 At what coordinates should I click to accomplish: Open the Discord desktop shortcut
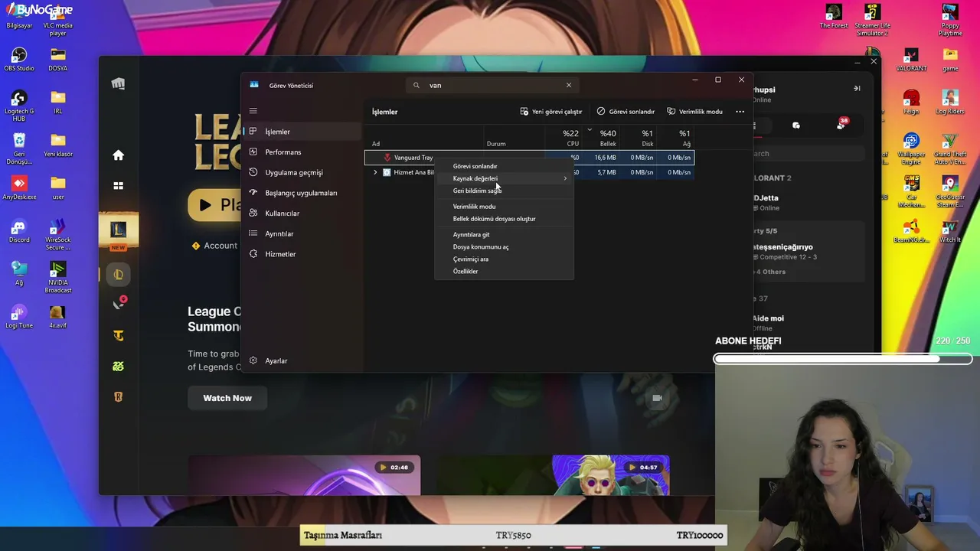tap(19, 231)
